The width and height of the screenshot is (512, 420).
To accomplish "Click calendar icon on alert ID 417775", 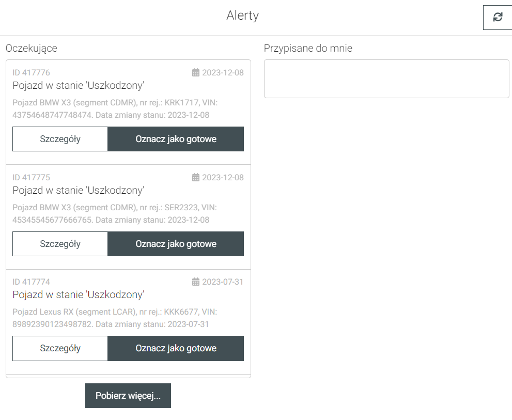I will coord(195,177).
